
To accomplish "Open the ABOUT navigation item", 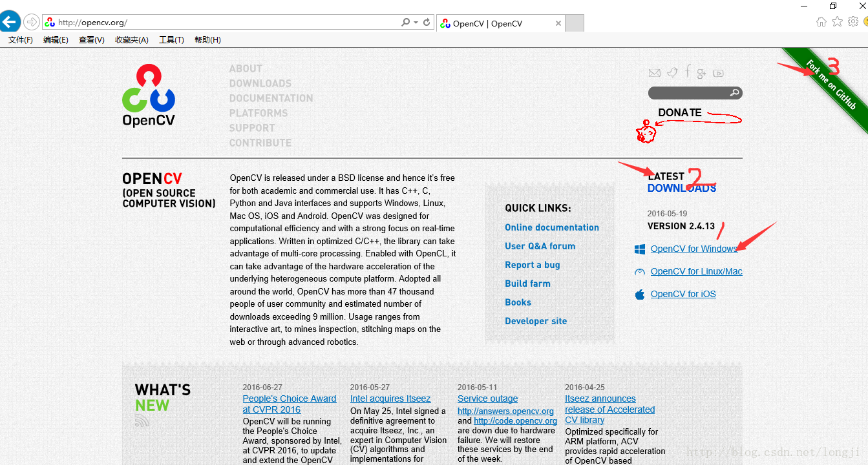I will point(246,68).
